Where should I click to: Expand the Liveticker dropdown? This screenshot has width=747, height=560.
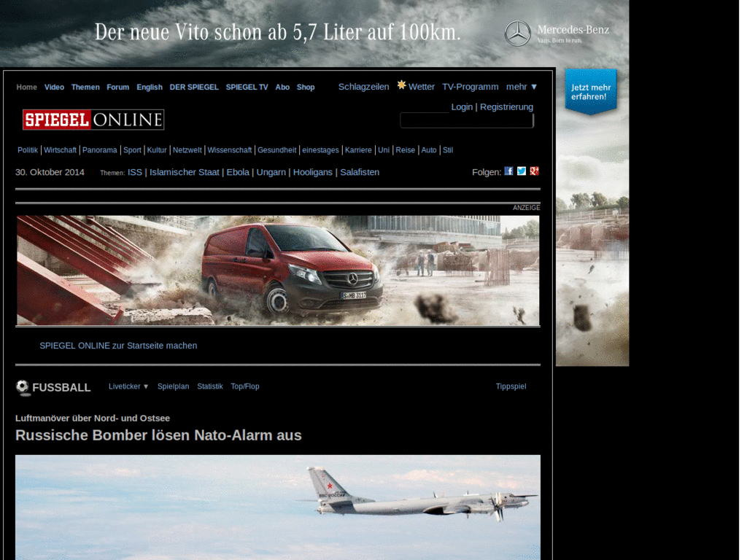[x=128, y=386]
